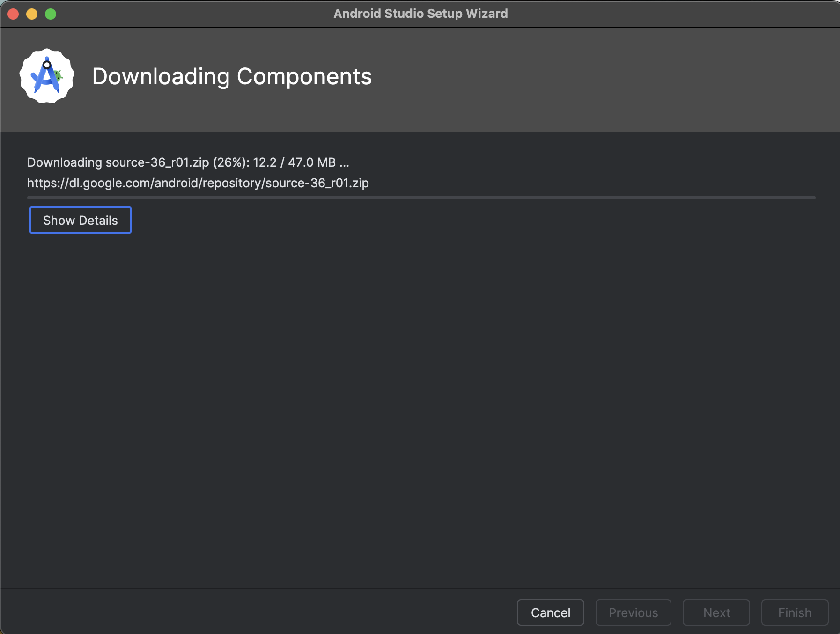This screenshot has height=634, width=840.
Task: Click the 26% percentage in the status line
Action: point(231,162)
